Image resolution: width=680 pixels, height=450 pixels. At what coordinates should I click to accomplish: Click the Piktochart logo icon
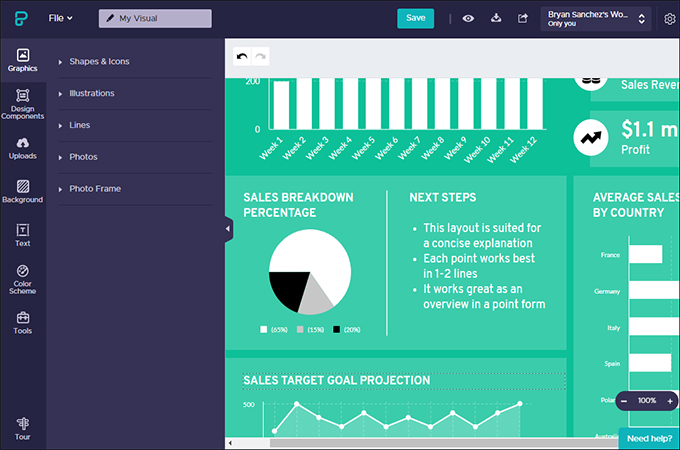tap(21, 18)
